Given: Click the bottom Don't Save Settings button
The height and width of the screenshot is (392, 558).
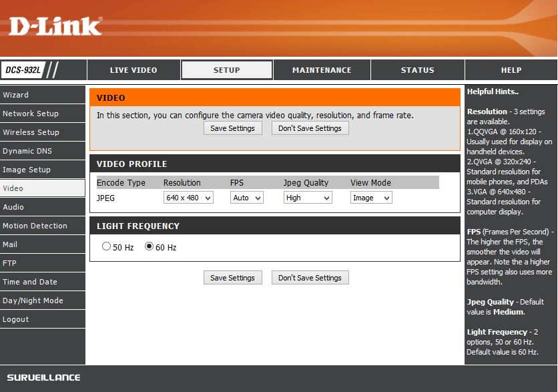Looking at the screenshot, I should point(310,277).
